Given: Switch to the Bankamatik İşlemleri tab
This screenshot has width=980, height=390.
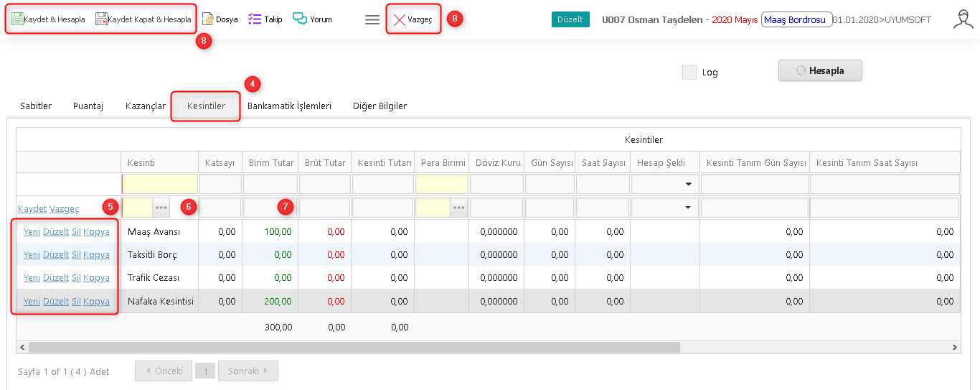Looking at the screenshot, I should tap(289, 106).
